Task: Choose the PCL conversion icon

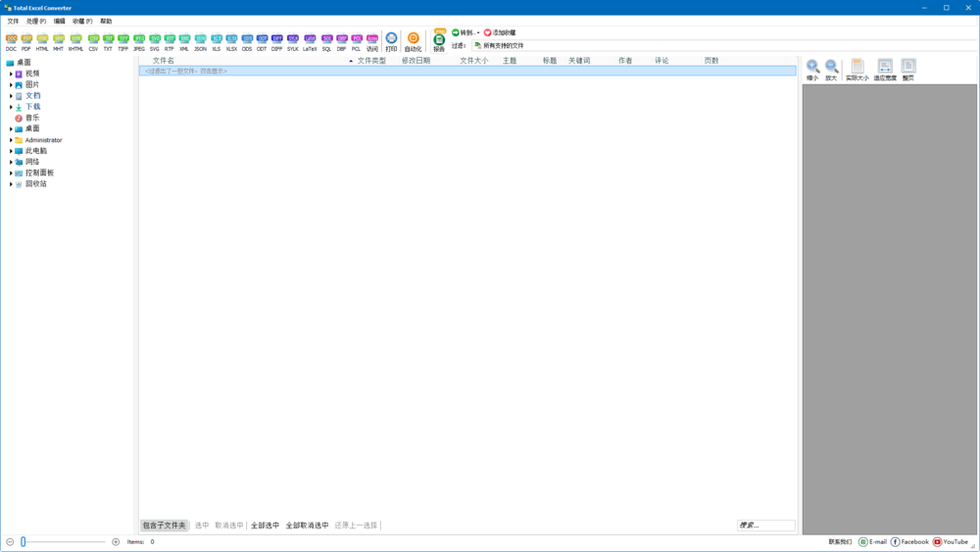Action: (x=357, y=42)
